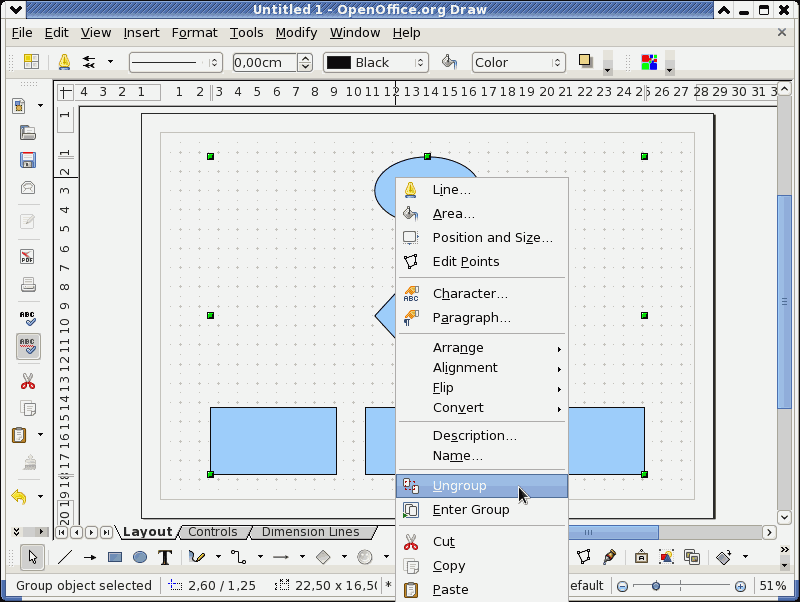Open the Undo history dropdown arrow
The height and width of the screenshot is (602, 800).
coord(40,496)
